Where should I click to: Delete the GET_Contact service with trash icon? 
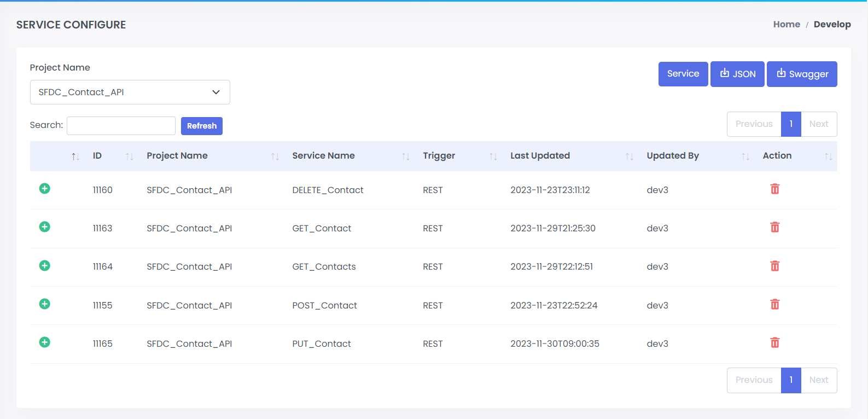(775, 227)
